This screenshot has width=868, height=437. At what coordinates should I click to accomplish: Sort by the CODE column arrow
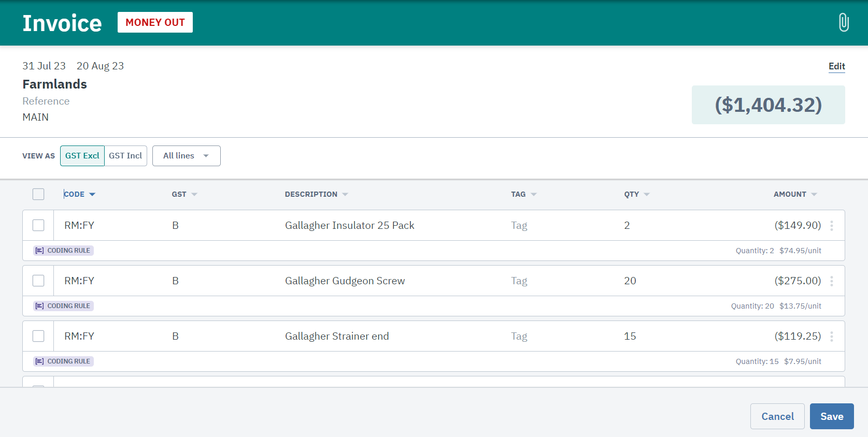coord(92,195)
